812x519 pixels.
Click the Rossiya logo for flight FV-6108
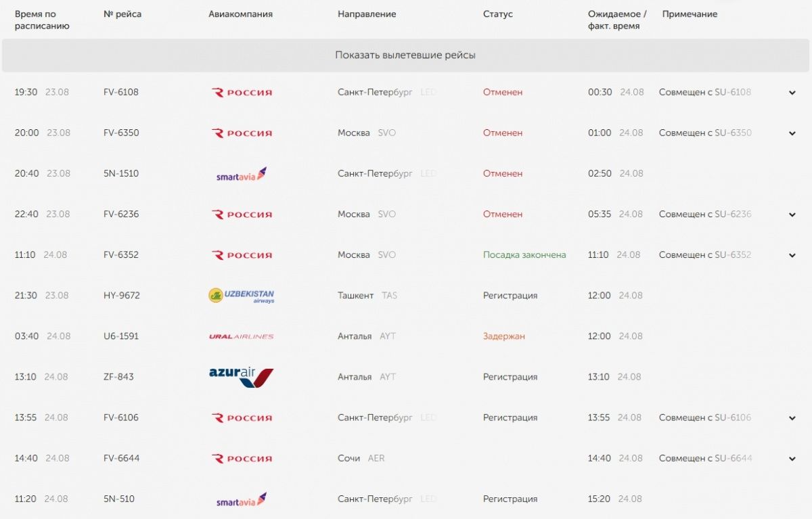tap(242, 93)
